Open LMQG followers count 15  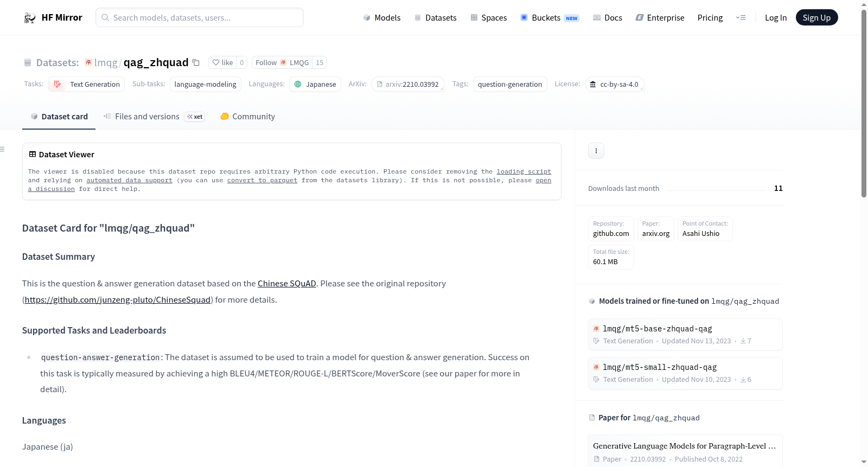click(320, 63)
